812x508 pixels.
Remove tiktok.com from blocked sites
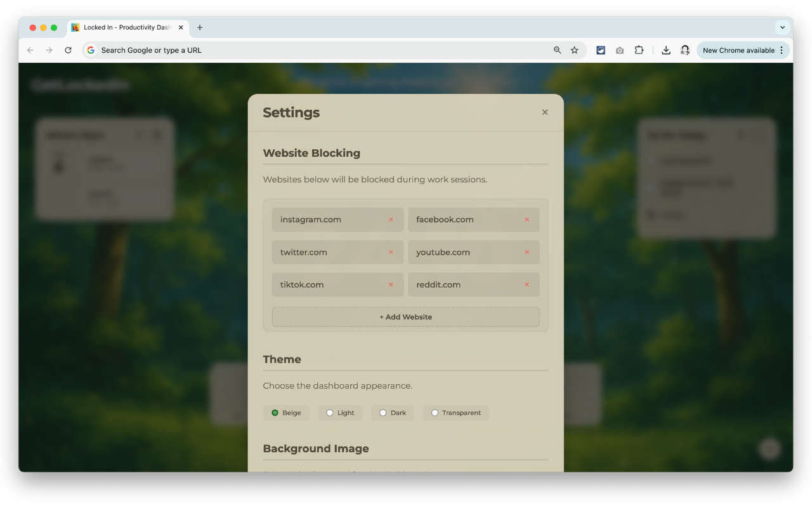[391, 284]
